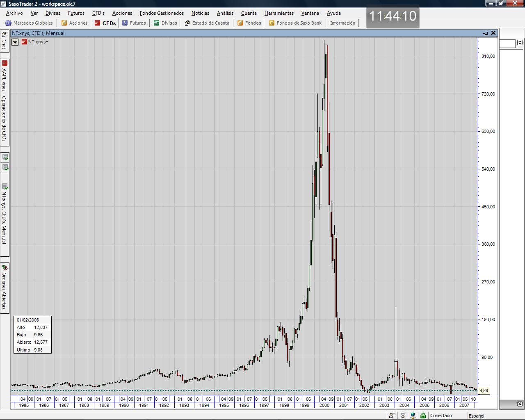Click the chat user icon in status bar
525x420 pixels.
point(392,415)
